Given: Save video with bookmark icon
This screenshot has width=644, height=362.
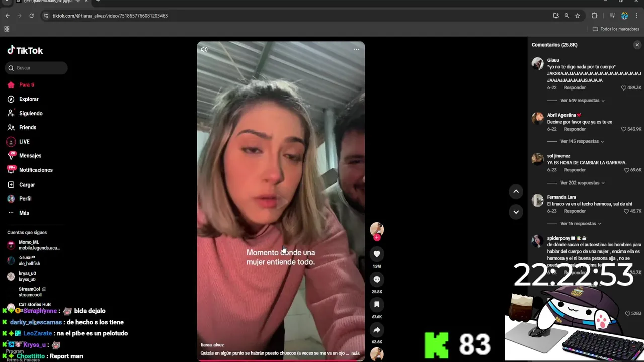Looking at the screenshot, I should coord(377,304).
